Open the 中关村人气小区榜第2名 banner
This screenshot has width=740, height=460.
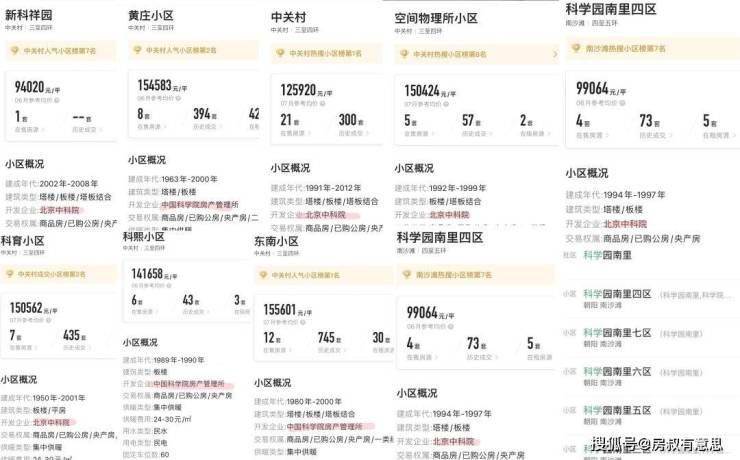(193, 50)
